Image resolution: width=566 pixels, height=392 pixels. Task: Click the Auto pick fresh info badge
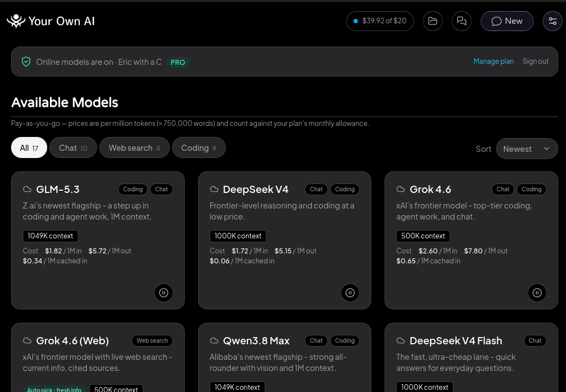[54, 389]
